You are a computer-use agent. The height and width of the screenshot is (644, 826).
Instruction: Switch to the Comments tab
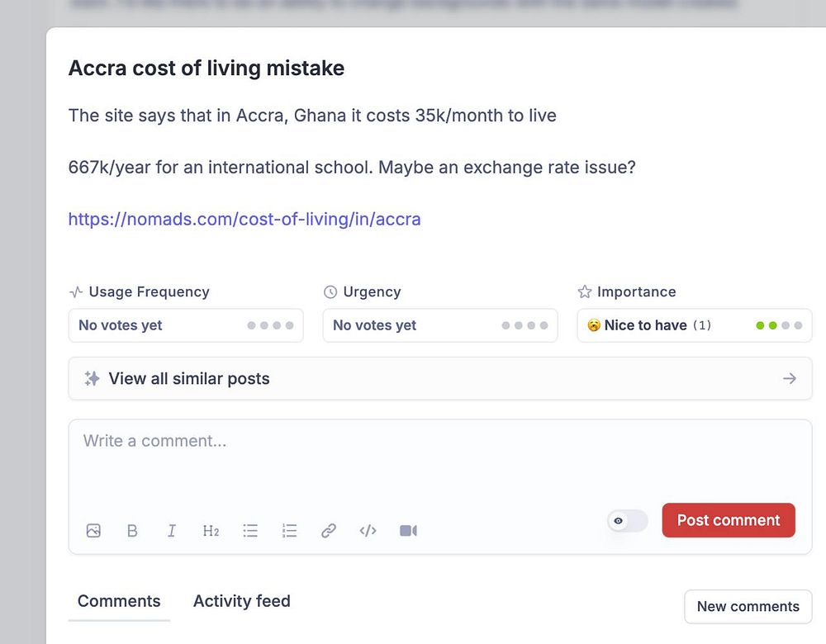119,601
